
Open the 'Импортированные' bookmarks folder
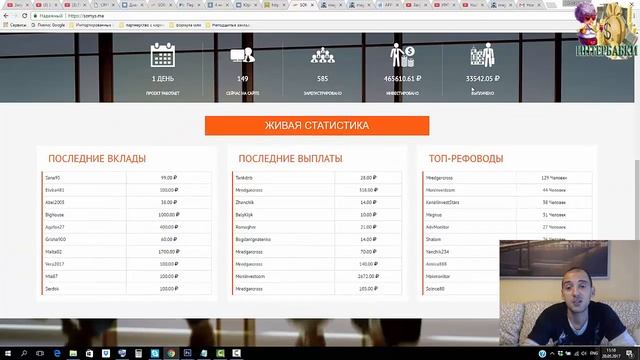pyautogui.click(x=91, y=25)
